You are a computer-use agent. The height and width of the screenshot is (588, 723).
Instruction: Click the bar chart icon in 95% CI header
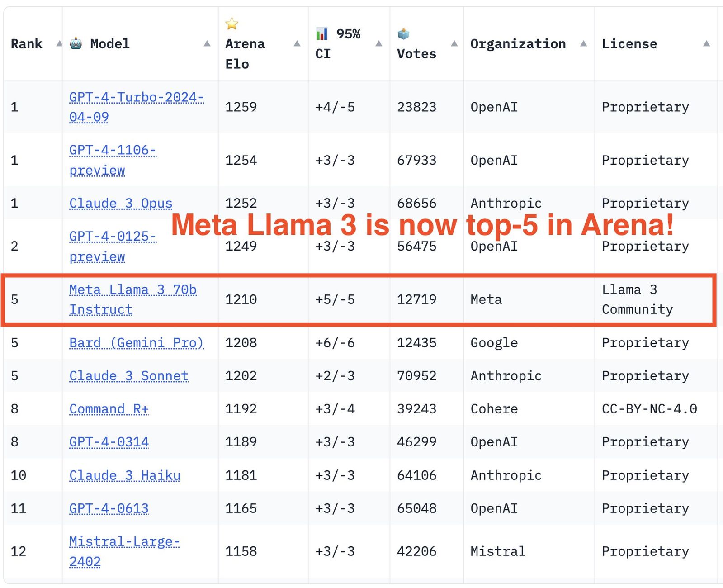point(321,33)
